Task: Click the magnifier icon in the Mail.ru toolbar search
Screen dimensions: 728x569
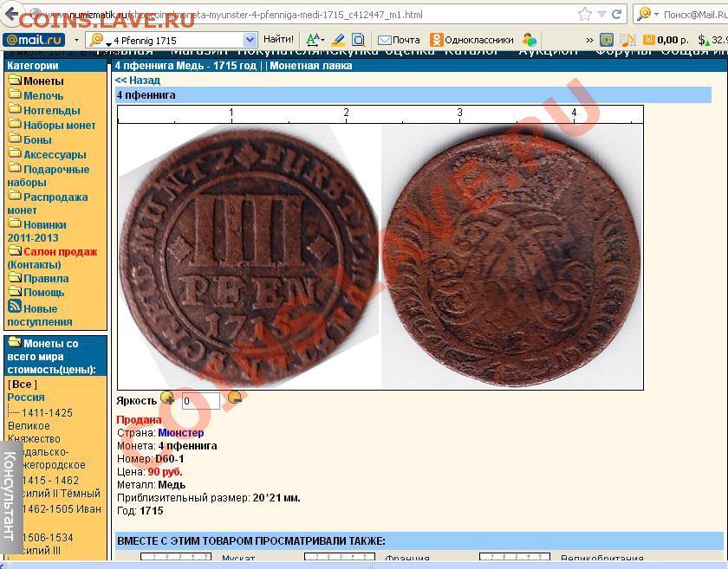Action: (96, 40)
